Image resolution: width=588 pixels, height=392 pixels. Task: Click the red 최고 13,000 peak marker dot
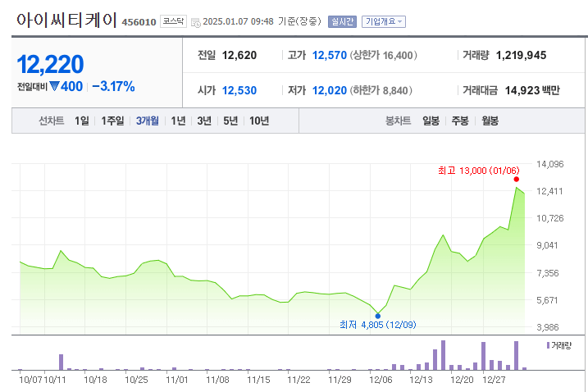[x=517, y=180]
